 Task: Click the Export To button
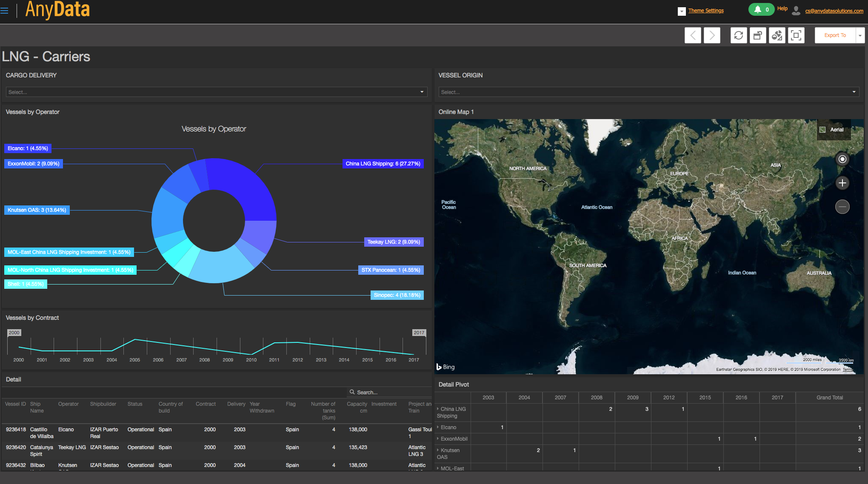835,35
